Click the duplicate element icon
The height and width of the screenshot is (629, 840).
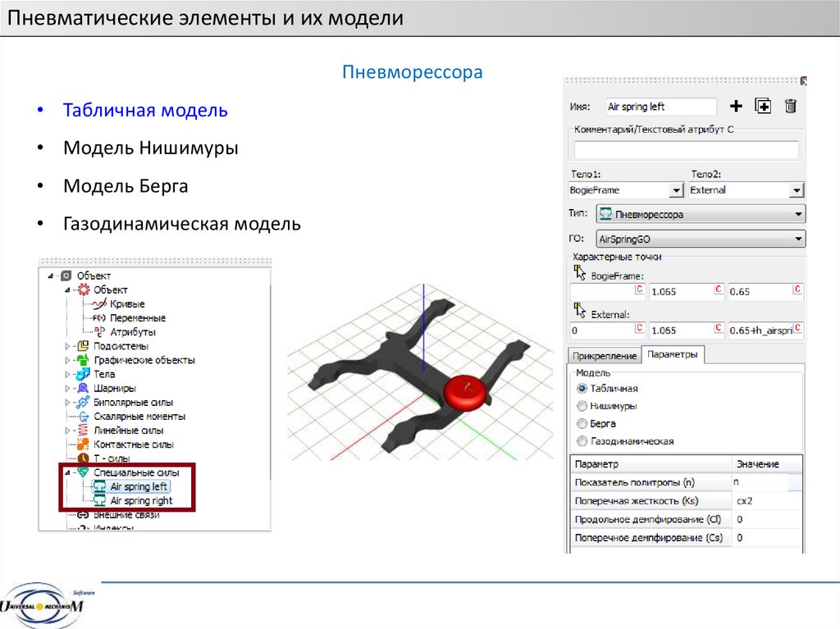[x=763, y=106]
